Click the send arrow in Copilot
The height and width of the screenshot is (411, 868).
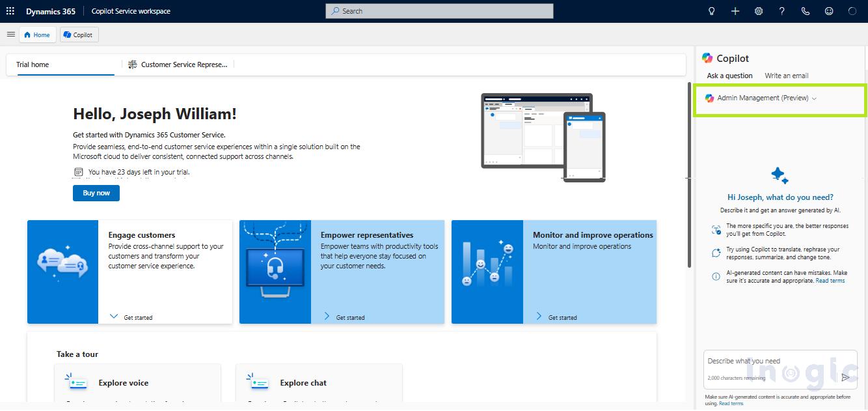pyautogui.click(x=845, y=377)
